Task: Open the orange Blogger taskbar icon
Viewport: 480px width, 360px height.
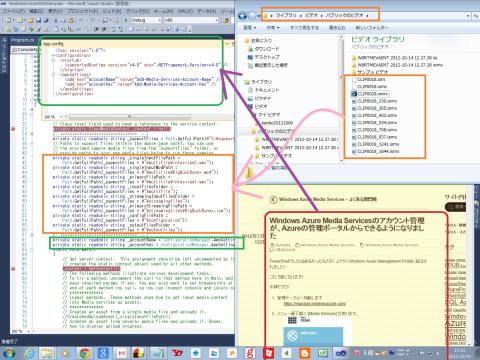Action: tap(304, 353)
